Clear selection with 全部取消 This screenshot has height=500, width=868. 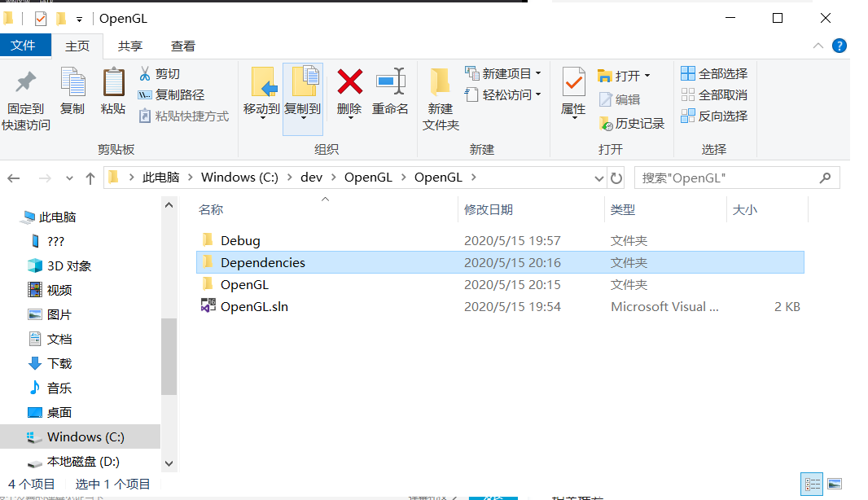[x=715, y=94]
